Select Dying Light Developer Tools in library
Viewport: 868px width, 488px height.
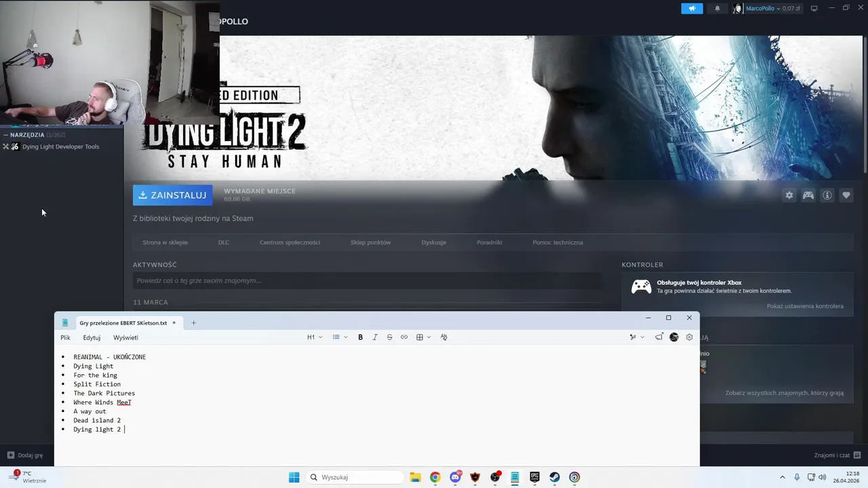click(61, 146)
